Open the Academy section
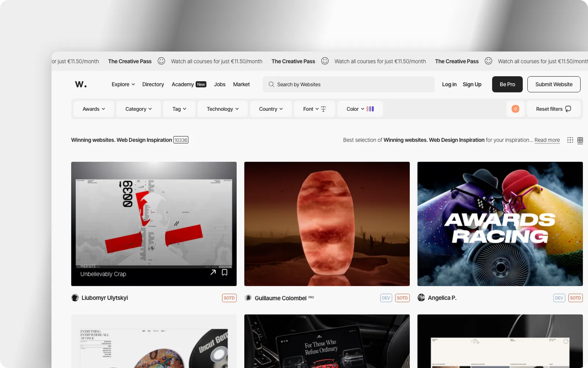This screenshot has width=588, height=368. click(189, 84)
